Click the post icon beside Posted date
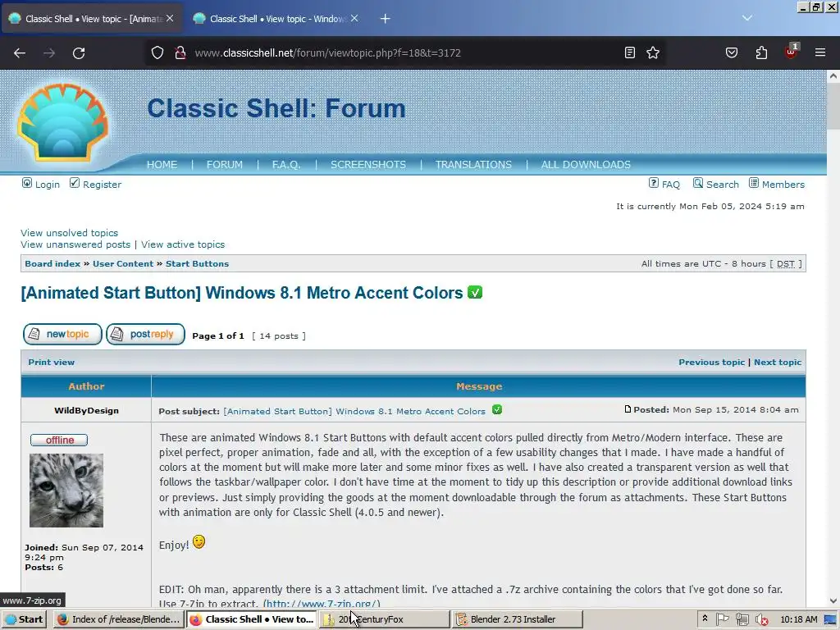The width and height of the screenshot is (840, 630). (x=628, y=409)
